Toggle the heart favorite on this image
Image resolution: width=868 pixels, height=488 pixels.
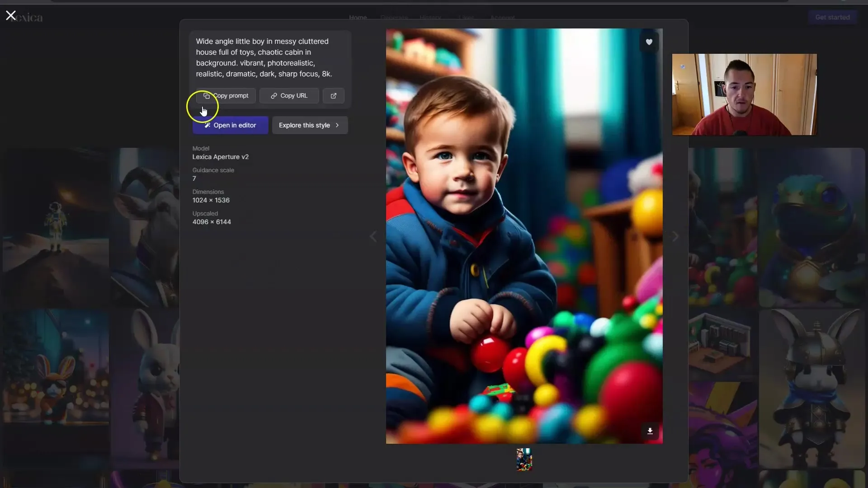[649, 42]
